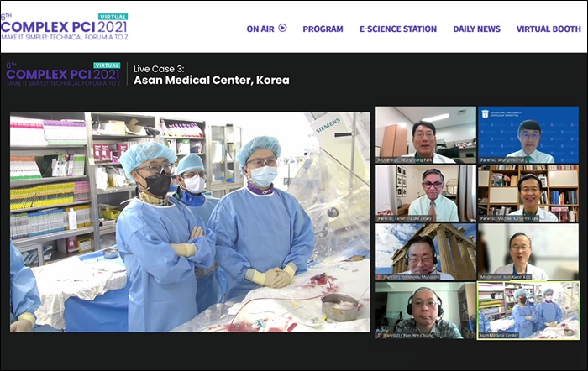This screenshot has height=371, width=588.
Task: Select Panelist Yoshinobu Murasato video tile
Action: click(426, 252)
